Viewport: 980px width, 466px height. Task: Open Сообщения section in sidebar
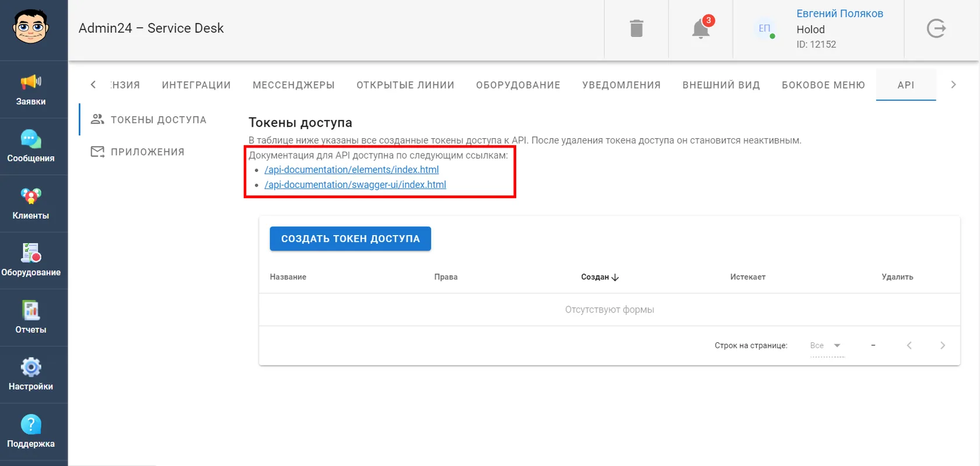click(31, 146)
